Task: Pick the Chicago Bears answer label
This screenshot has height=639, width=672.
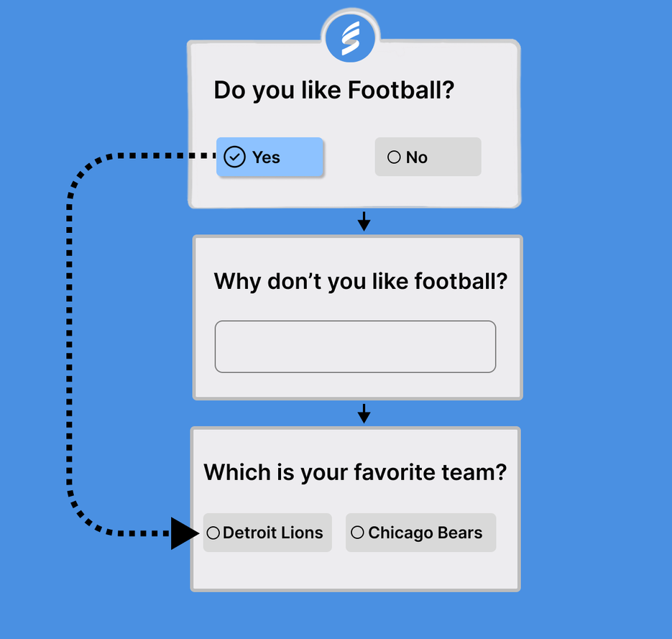Action: [425, 533]
